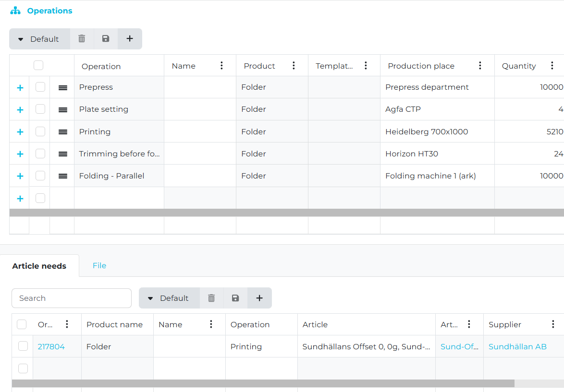Check the Plate setting row checkbox

(x=40, y=109)
